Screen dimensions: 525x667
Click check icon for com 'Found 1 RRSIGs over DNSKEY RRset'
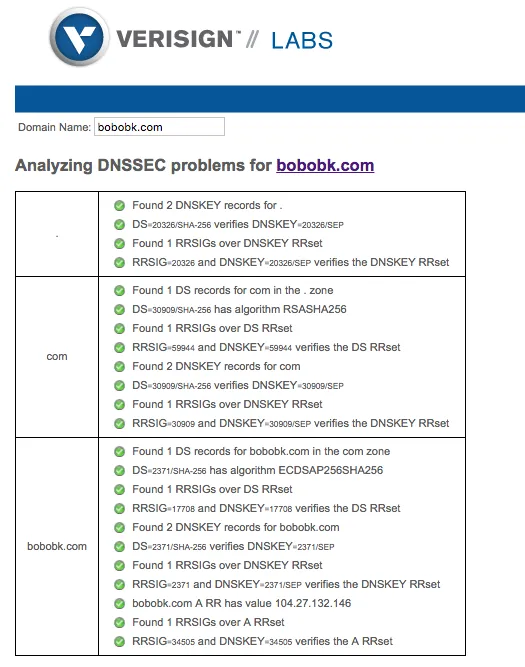pyautogui.click(x=120, y=404)
